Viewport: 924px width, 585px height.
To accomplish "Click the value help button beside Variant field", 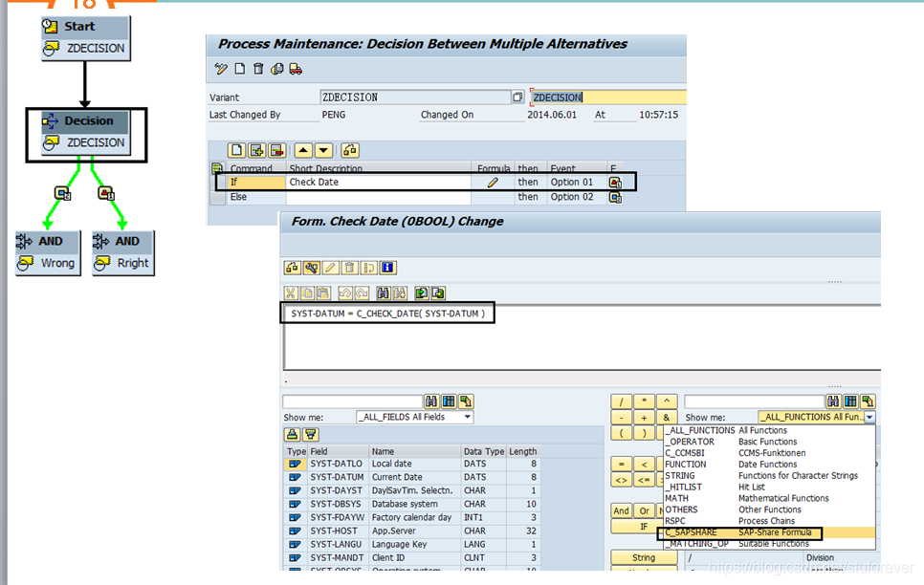I will click(x=517, y=97).
